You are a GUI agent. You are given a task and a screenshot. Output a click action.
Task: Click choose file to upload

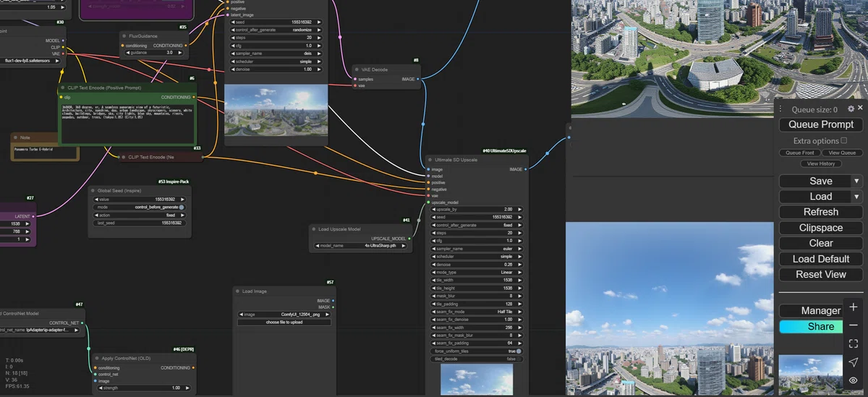tap(284, 322)
